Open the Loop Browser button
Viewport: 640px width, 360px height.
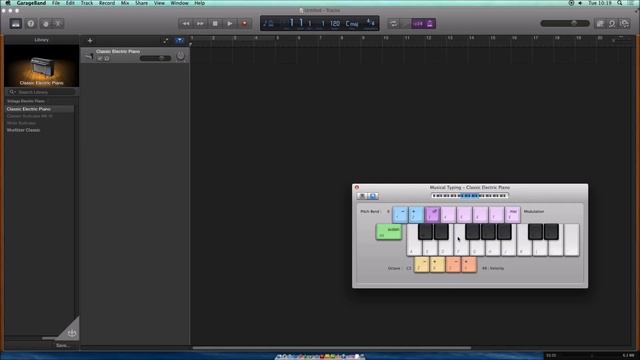point(612,24)
